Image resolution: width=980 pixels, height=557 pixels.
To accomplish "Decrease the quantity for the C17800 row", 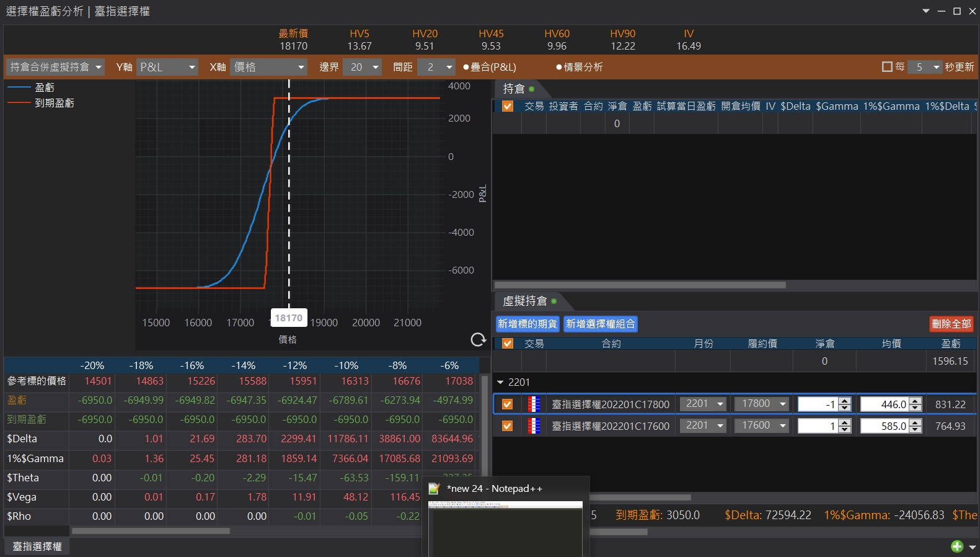I will point(844,408).
